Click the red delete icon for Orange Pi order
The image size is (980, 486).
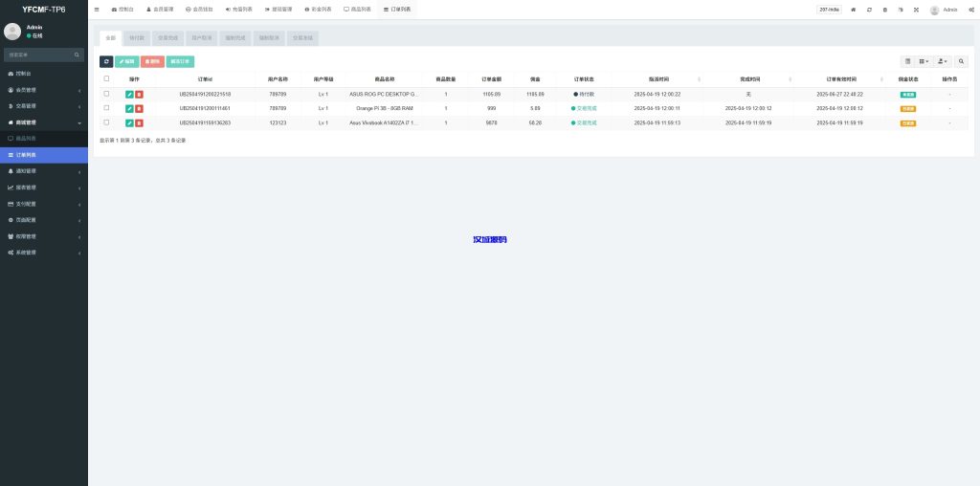[x=139, y=108]
